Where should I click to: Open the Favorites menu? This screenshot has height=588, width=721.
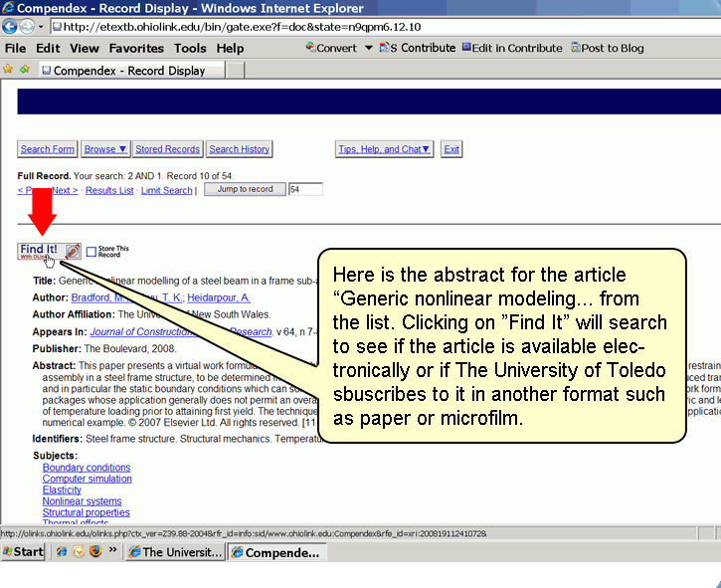click(136, 48)
